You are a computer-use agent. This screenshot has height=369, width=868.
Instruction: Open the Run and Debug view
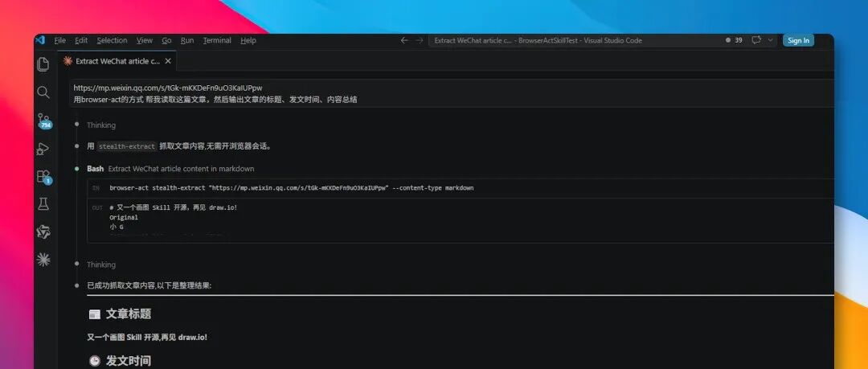coord(43,149)
